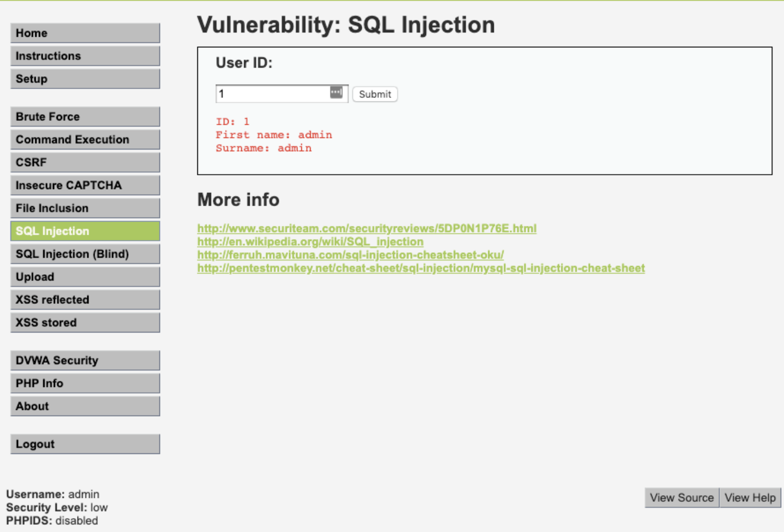
Task: Open the File Inclusion page
Action: coord(85,208)
